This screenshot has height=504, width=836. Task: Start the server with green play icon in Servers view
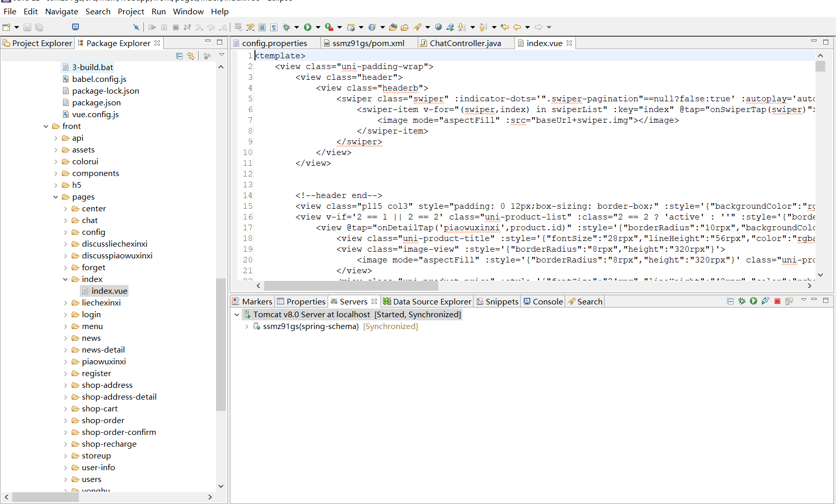tap(754, 301)
